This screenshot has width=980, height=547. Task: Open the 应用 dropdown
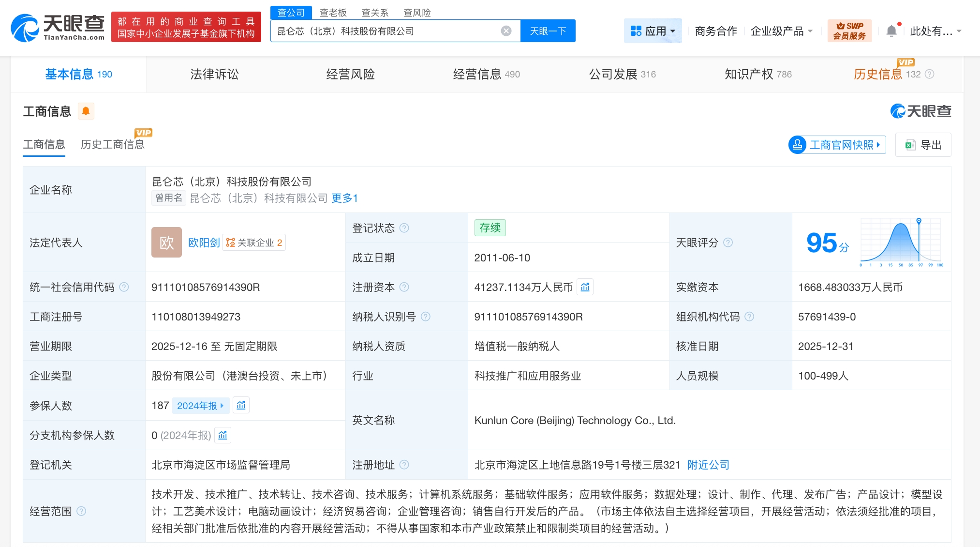(x=653, y=30)
